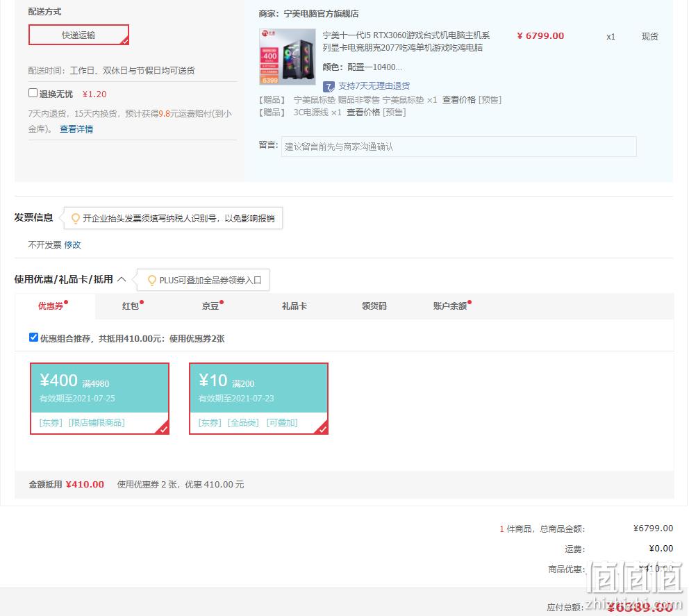This screenshot has width=689, height=616.
Task: Toggle the ¥10 满200 coupon card
Action: coord(259,399)
